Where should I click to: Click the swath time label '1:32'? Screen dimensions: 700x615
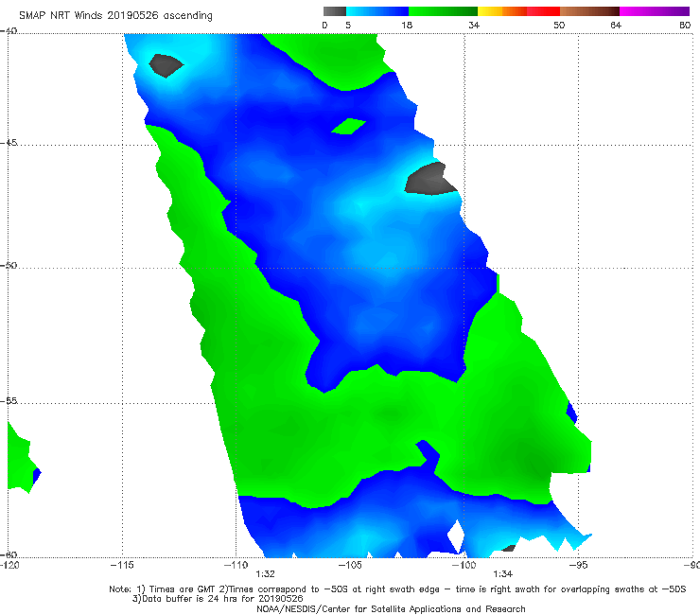coord(265,574)
